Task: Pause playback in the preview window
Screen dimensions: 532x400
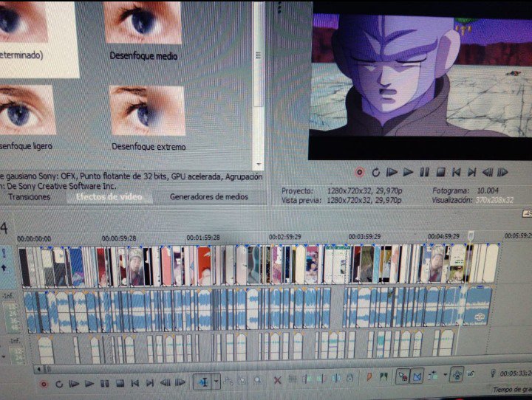Action: tap(424, 172)
